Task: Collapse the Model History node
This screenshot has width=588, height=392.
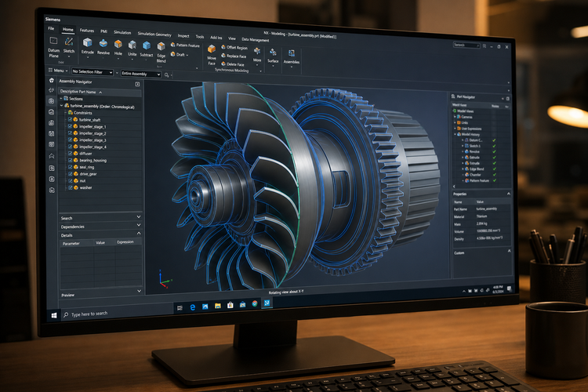Action: 456,134
